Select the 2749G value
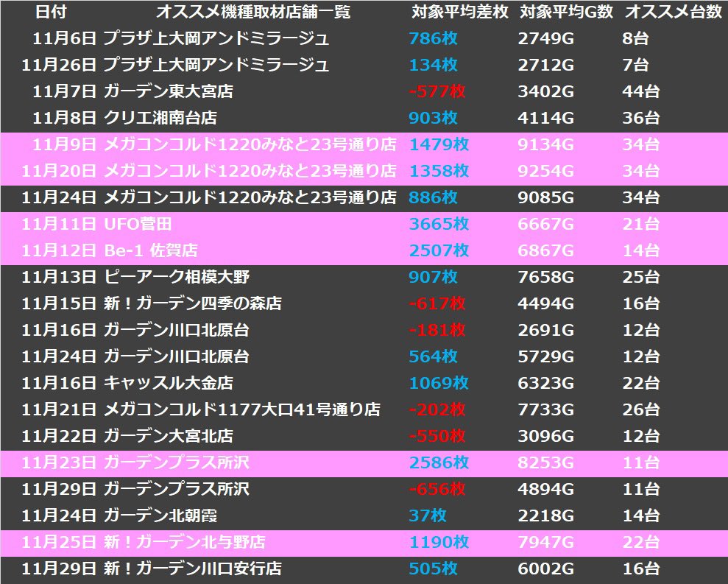This screenshot has height=584, width=728. coord(546,38)
